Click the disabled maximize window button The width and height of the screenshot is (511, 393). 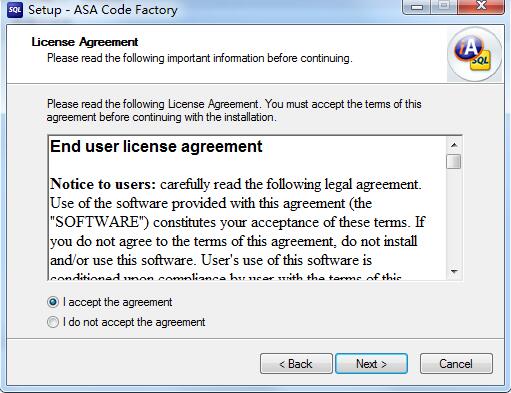(x=444, y=7)
